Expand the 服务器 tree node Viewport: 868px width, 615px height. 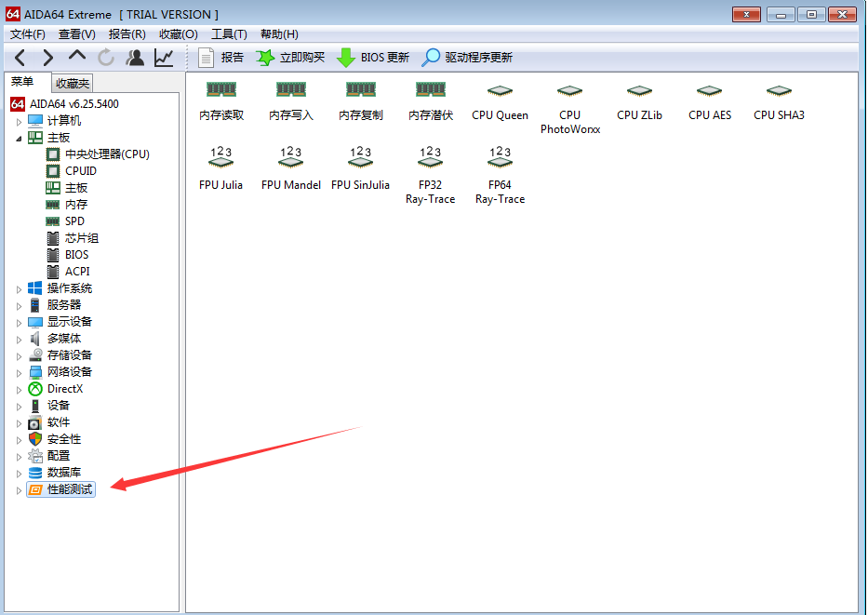pyautogui.click(x=19, y=305)
